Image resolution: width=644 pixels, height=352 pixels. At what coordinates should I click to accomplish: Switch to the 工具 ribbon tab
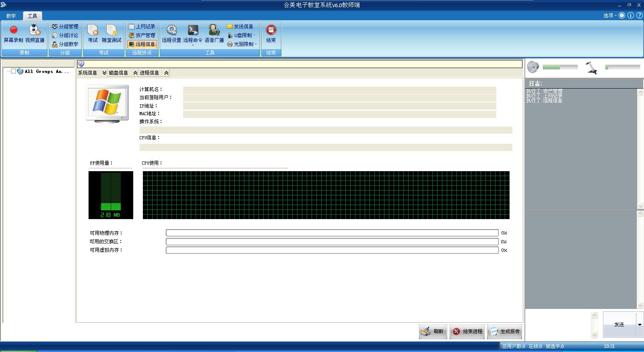click(x=33, y=16)
